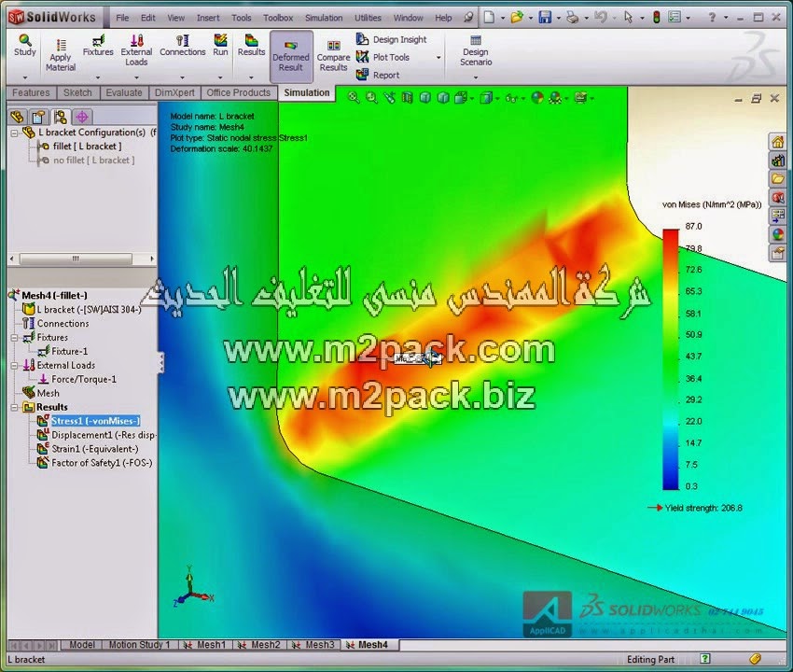Open the ConfigurationManager tab
Image resolution: width=793 pixels, height=672 pixels.
61,117
